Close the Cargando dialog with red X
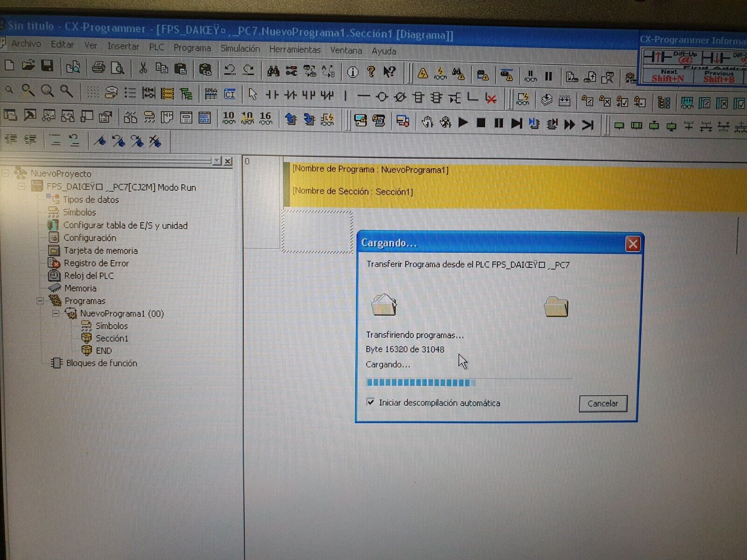 pos(633,244)
